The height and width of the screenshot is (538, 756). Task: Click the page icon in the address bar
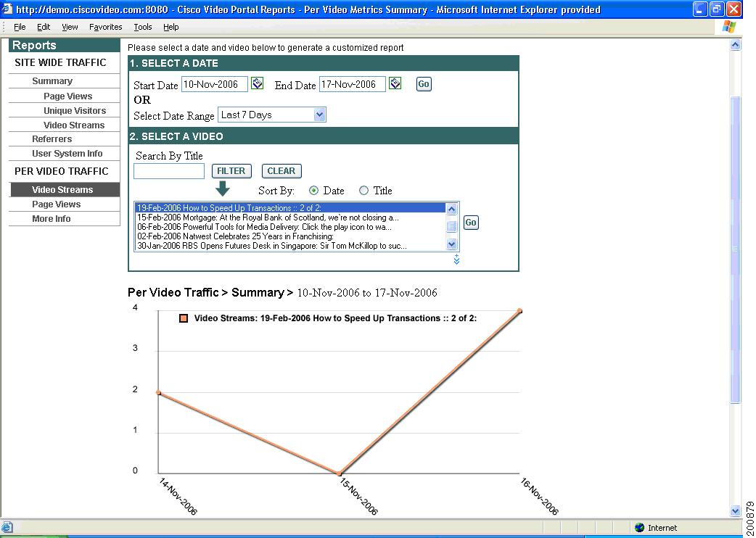pos(6,9)
